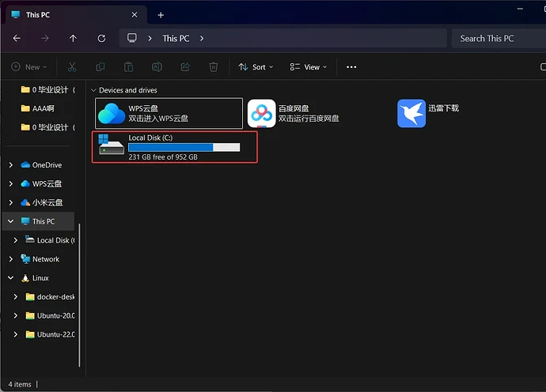Collapse the Devices and drives group
This screenshot has height=392, width=546.
coord(94,91)
